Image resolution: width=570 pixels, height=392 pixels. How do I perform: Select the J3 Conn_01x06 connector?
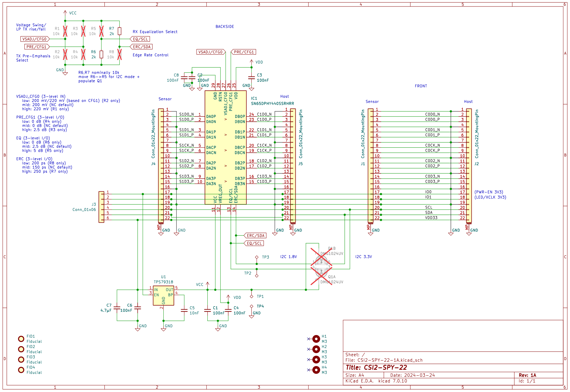click(101, 207)
